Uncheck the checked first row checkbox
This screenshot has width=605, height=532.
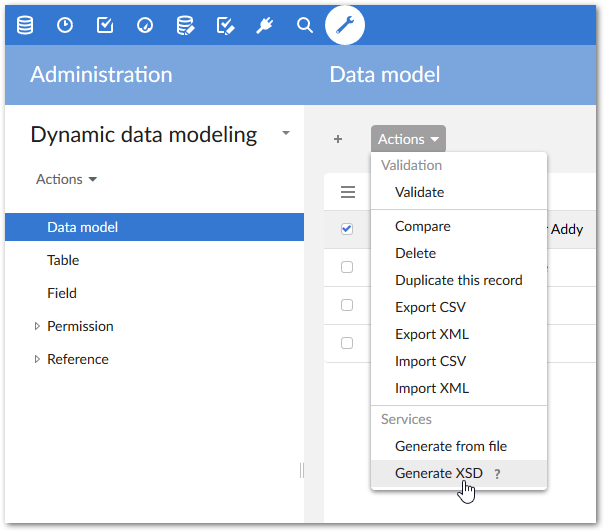347,229
